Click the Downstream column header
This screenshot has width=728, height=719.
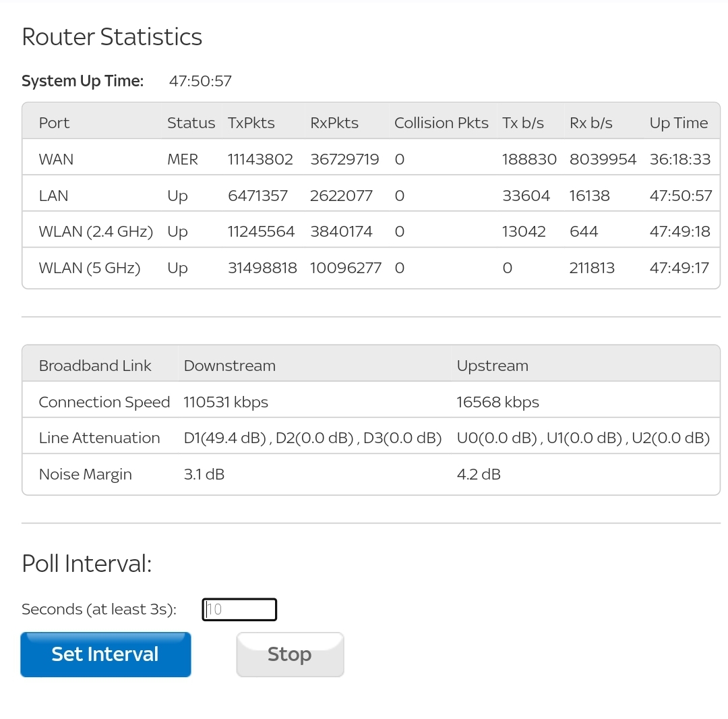(229, 366)
